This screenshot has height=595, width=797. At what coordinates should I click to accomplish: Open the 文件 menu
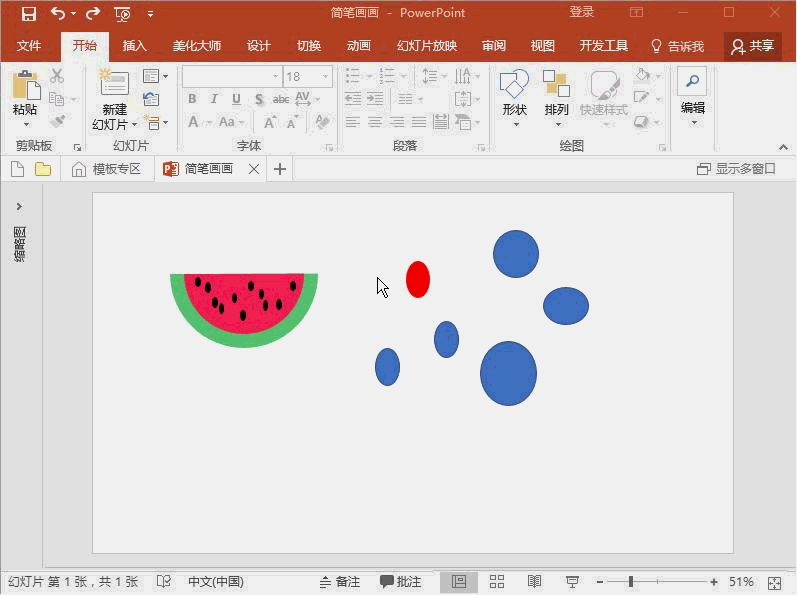[x=28, y=46]
